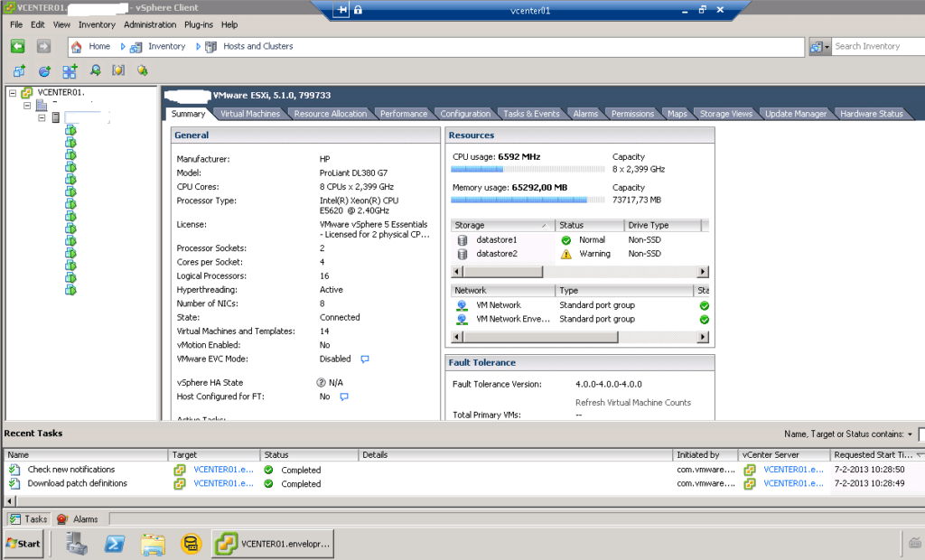Click the Check new notifications task icon
This screenshot has width=925, height=560.
pos(14,470)
